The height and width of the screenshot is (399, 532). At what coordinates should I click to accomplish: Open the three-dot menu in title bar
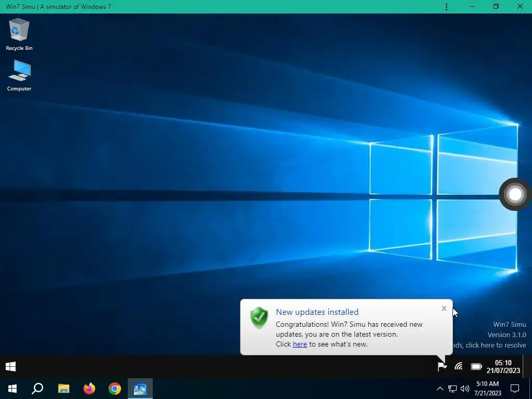(446, 7)
